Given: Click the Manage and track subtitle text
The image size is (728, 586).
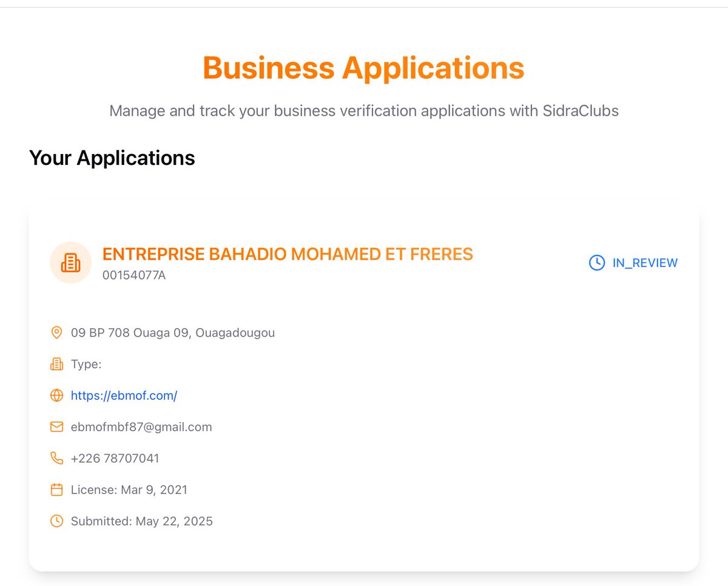Looking at the screenshot, I should [364, 111].
